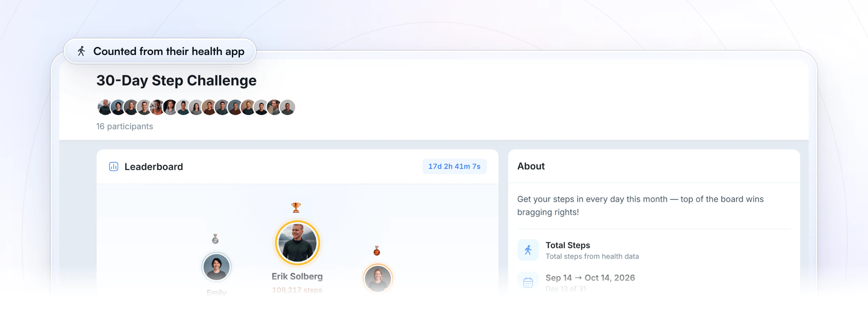Select the 17d 2h 41m 7s countdown badge
This screenshot has height=314, width=868.
(454, 166)
